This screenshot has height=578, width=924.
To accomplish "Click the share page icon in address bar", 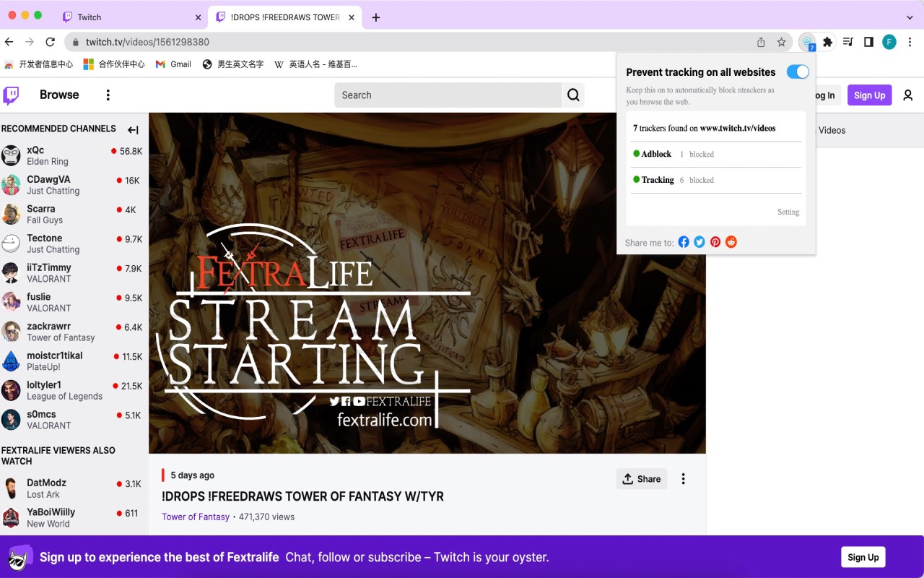I will (761, 42).
